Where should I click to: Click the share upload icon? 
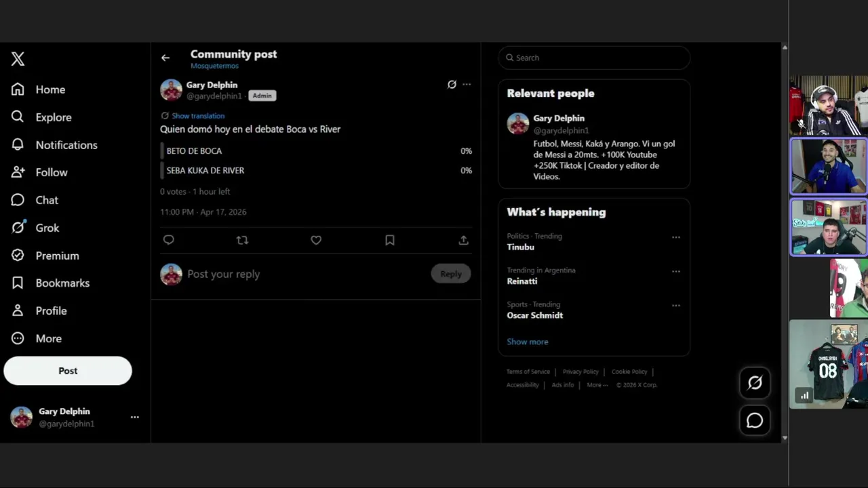pyautogui.click(x=464, y=240)
